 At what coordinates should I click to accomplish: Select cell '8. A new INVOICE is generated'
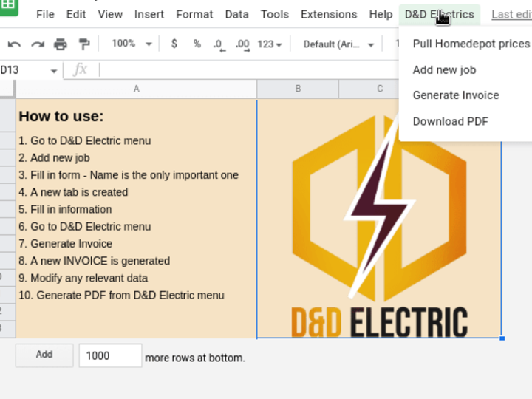pyautogui.click(x=137, y=261)
